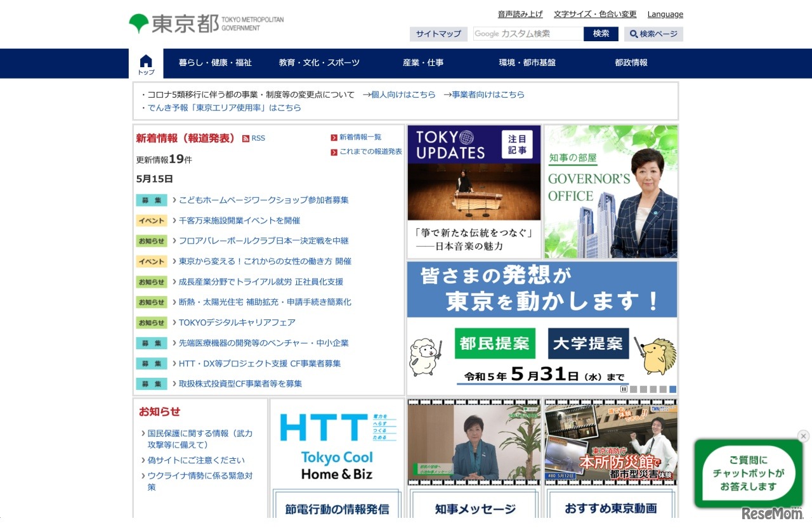This screenshot has width=812, height=528.
Task: Click the サイトマップ button
Action: pos(438,34)
